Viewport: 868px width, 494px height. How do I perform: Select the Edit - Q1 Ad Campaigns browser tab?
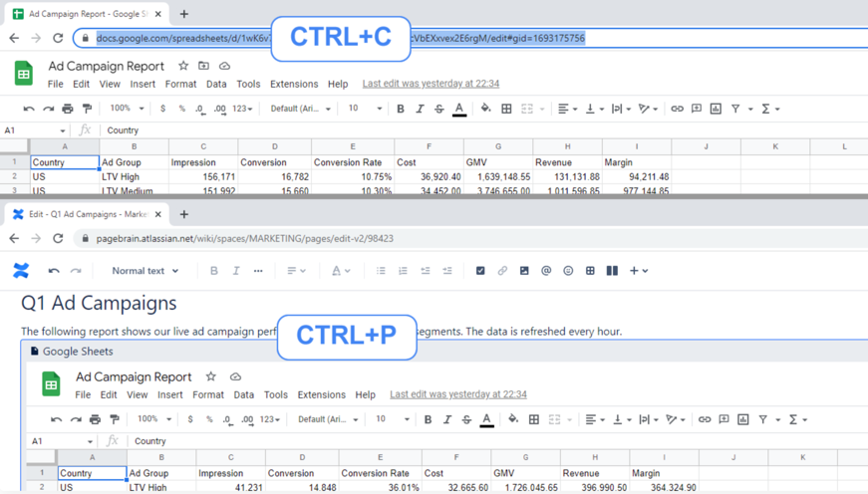tap(87, 214)
